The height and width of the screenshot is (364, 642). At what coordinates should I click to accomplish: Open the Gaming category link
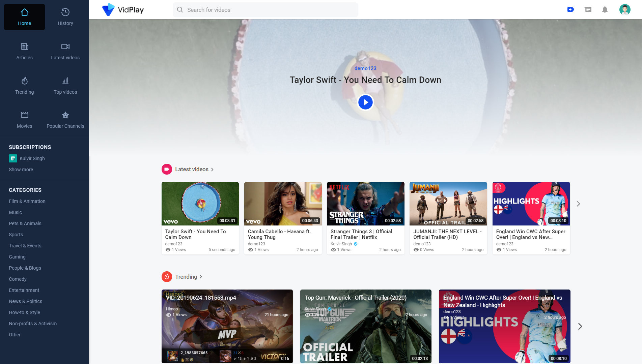[x=17, y=257]
